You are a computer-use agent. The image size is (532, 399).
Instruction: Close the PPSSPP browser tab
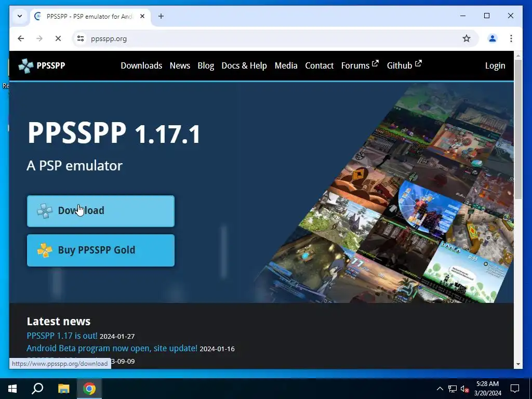pyautogui.click(x=142, y=16)
